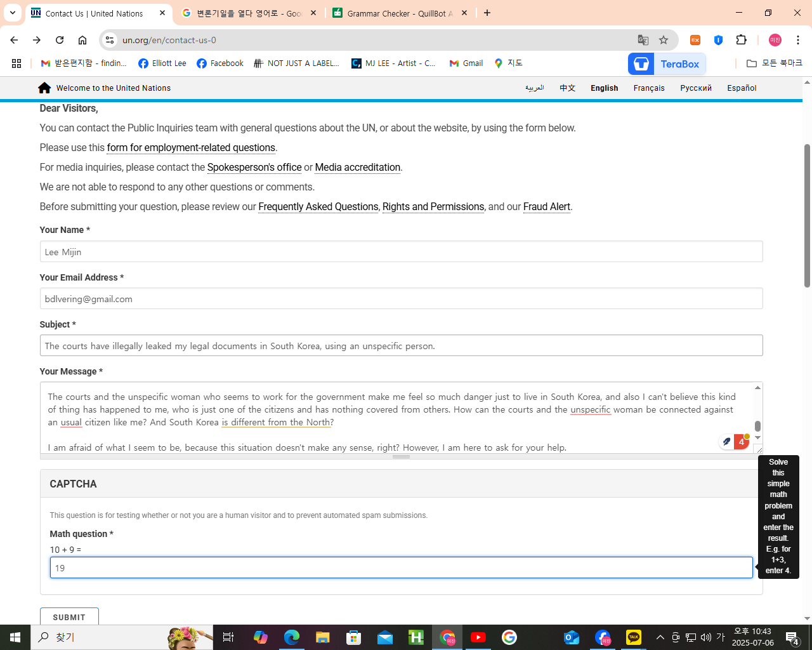Viewport: 812px width, 650px height.
Task: Open the Chrome profile avatar
Action: click(775, 40)
